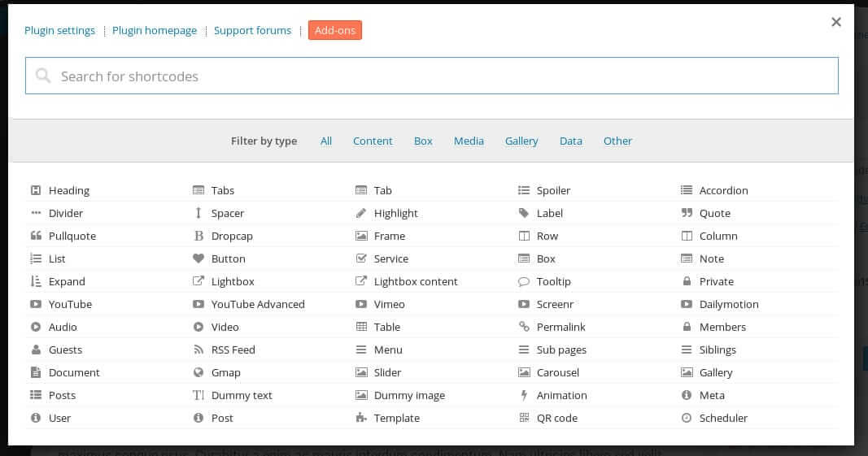The image size is (868, 456).
Task: Choose the Gmap globe icon
Action: pos(198,372)
